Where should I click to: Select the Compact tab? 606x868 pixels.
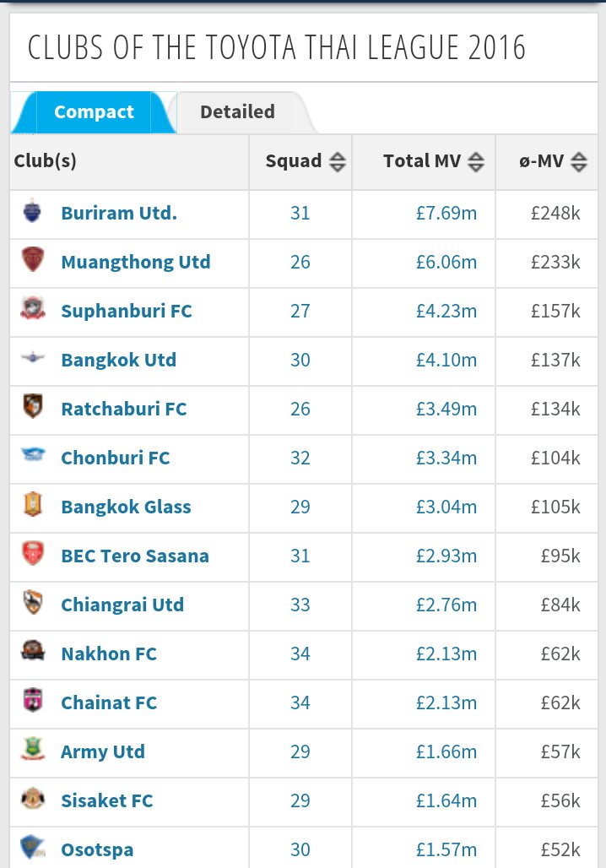click(94, 111)
